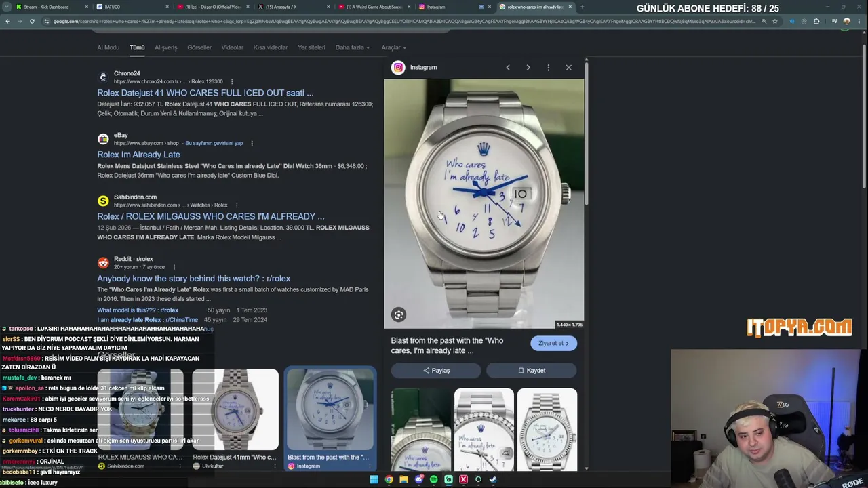Image resolution: width=868 pixels, height=488 pixels.
Task: Open a new Chrome tab
Action: tap(582, 7)
